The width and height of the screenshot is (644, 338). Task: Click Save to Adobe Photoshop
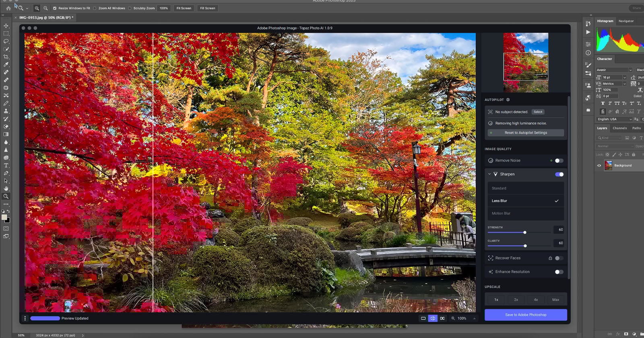coord(526,315)
